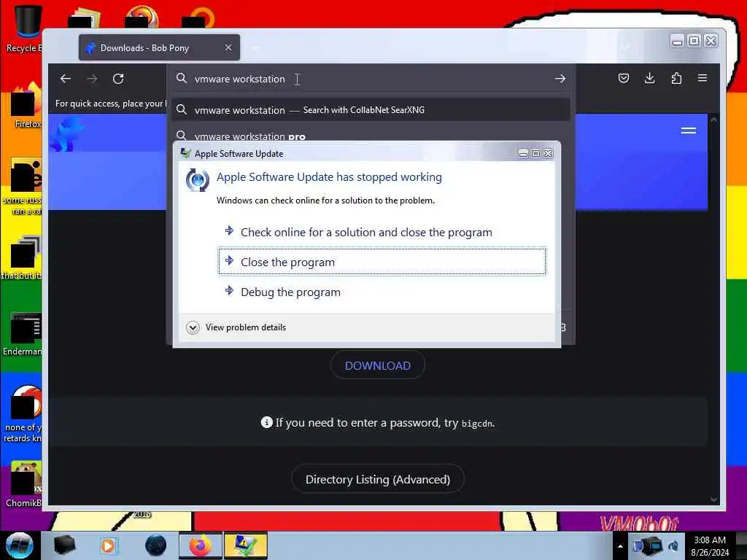Open the Firefox extensions puzzle icon
The width and height of the screenshot is (747, 560).
click(x=676, y=78)
